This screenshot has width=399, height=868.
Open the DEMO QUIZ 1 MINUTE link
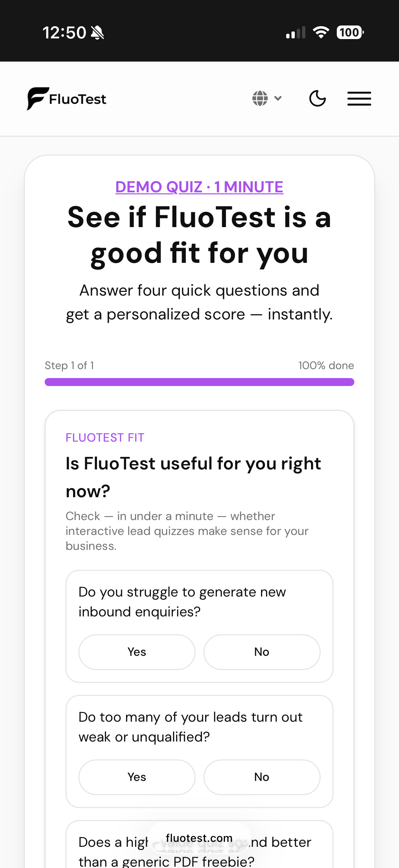(x=199, y=187)
